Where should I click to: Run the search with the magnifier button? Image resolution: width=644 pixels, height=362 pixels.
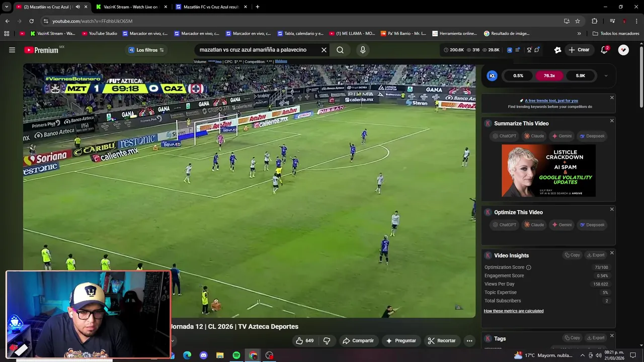pos(340,50)
